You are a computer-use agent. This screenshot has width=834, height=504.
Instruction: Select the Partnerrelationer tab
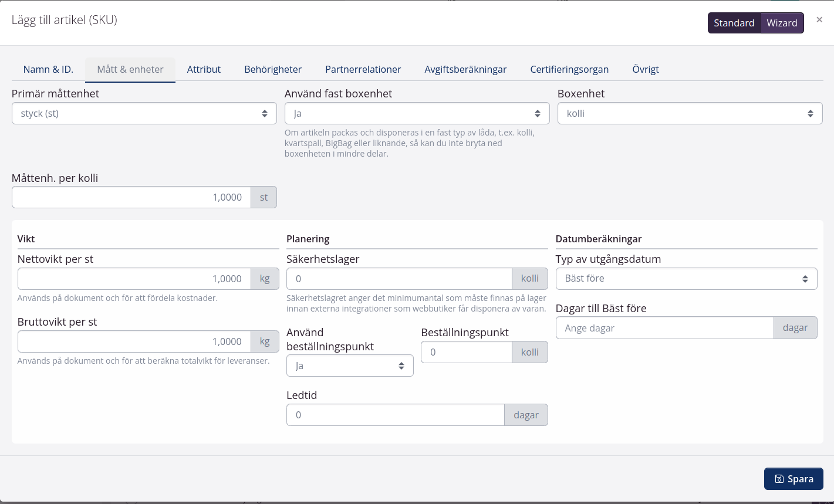click(363, 69)
